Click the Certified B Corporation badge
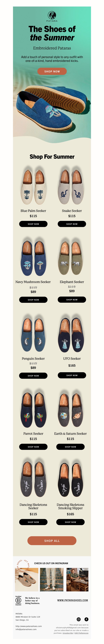Image resolution: width=104 pixels, height=644 pixels. (18, 601)
